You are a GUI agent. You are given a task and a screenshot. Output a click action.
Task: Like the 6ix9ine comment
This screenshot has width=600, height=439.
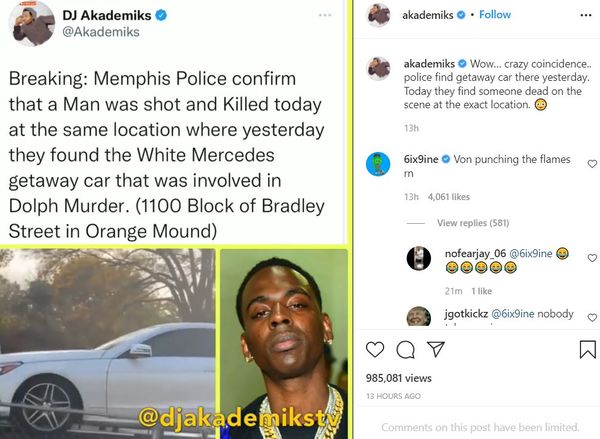click(x=592, y=164)
